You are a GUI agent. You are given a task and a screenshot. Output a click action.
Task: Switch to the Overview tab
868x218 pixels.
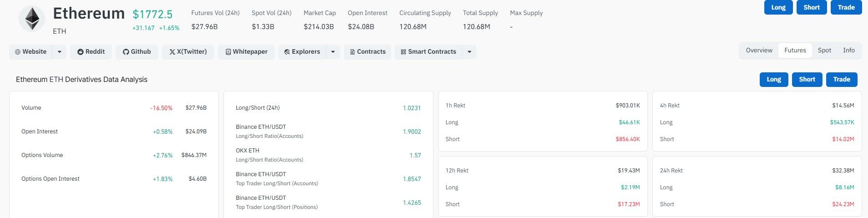759,51
